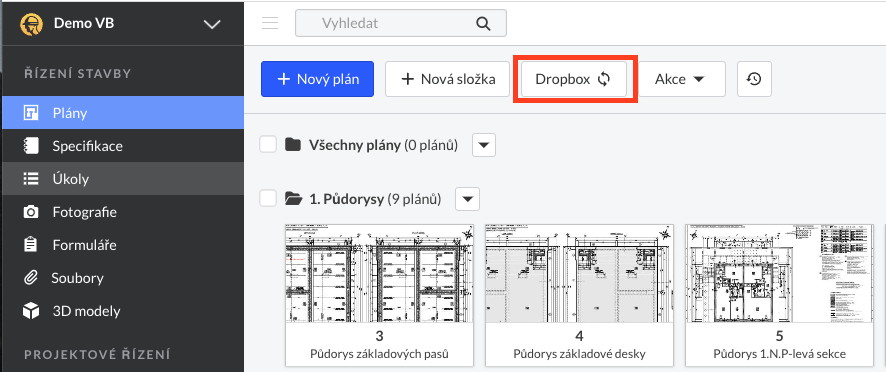
Task: Click the folder icon of 1. Půdorysy
Action: (293, 199)
